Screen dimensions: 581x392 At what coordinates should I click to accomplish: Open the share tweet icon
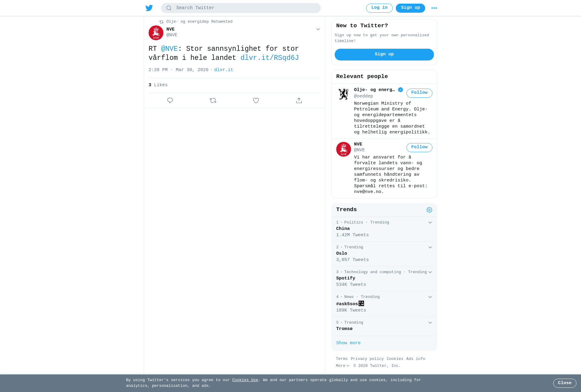(x=299, y=100)
